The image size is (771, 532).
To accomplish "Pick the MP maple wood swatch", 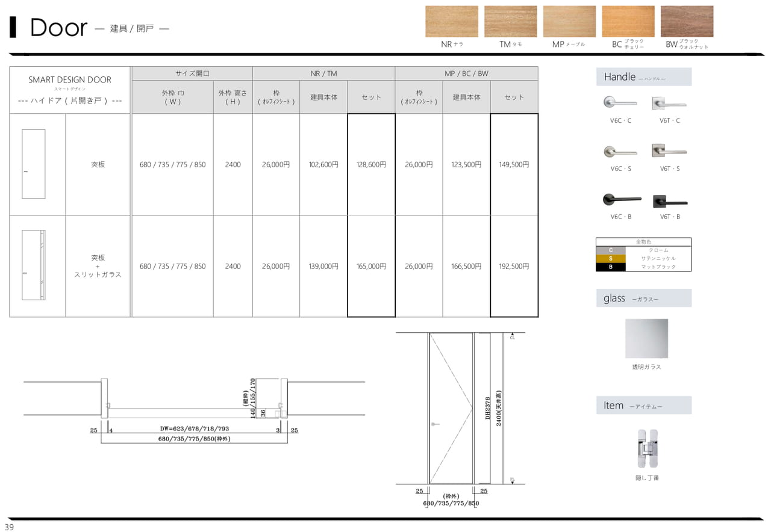I will tap(569, 22).
